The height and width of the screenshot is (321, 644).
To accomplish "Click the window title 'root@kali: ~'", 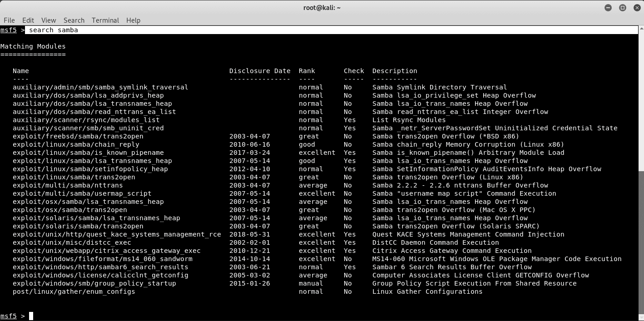I will (322, 8).
